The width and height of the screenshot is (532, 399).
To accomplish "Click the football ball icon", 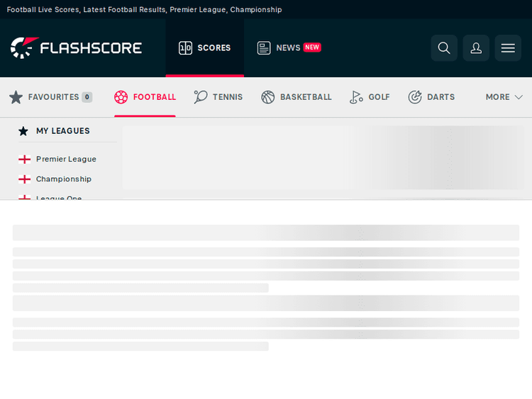I will click(x=121, y=97).
